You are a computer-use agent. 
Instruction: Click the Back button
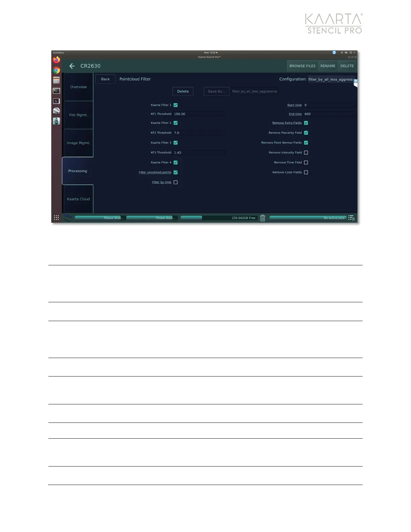(105, 79)
